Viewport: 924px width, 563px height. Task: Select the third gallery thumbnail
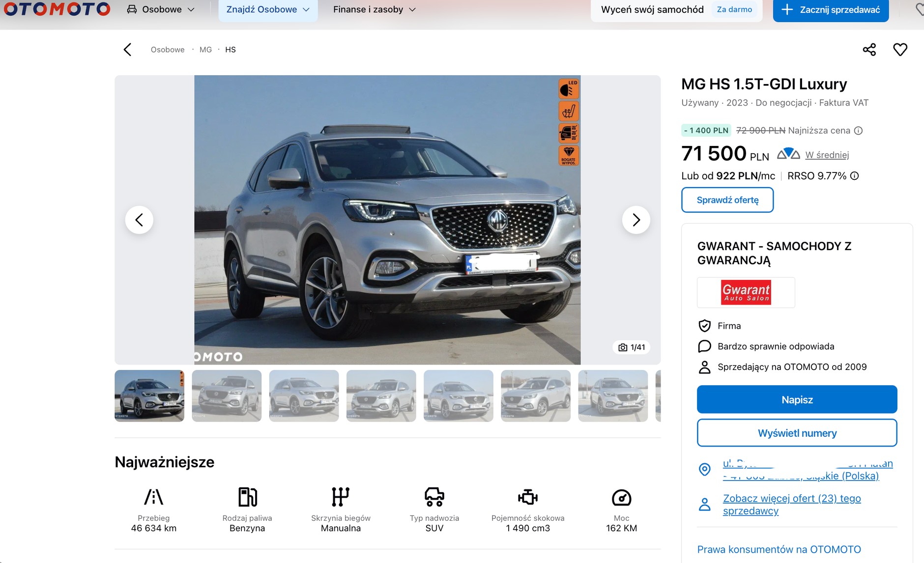click(x=304, y=395)
